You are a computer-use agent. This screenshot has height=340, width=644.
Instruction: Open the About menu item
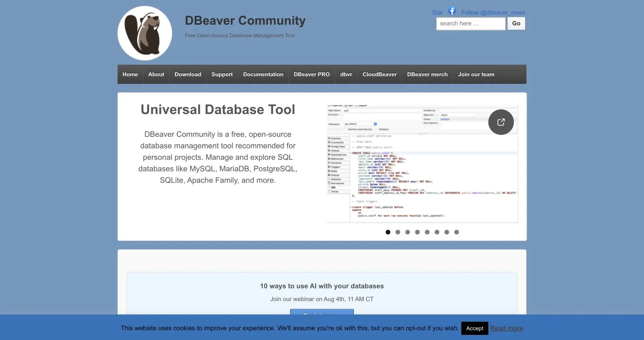(156, 74)
